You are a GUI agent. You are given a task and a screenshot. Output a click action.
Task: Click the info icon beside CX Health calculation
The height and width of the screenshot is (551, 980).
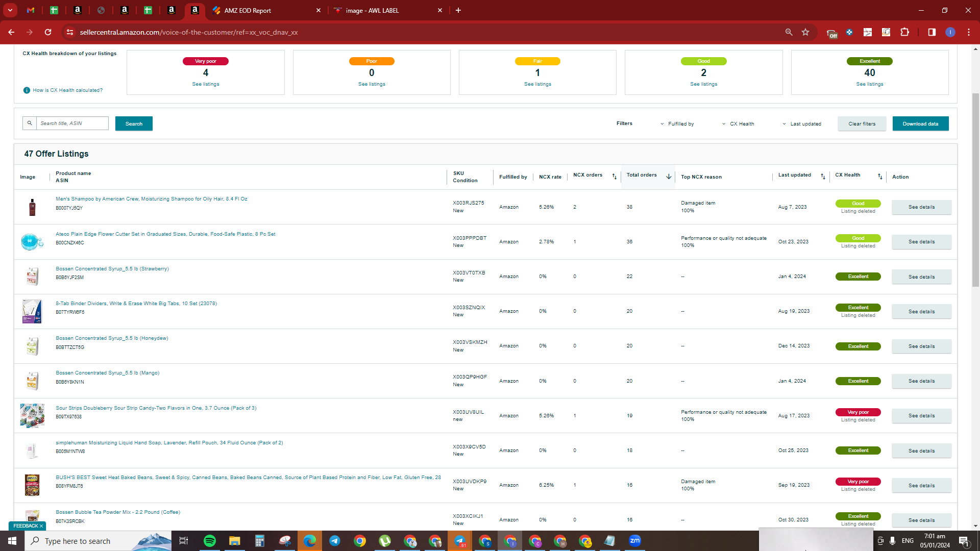(27, 90)
